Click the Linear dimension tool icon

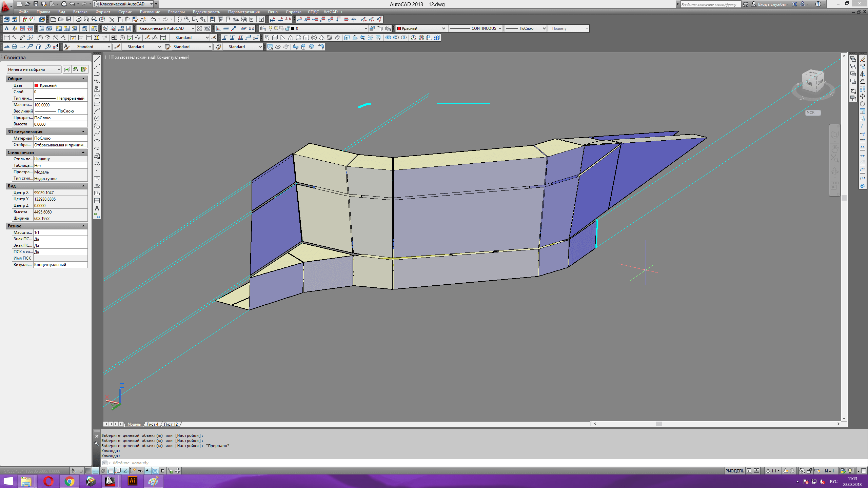point(6,38)
